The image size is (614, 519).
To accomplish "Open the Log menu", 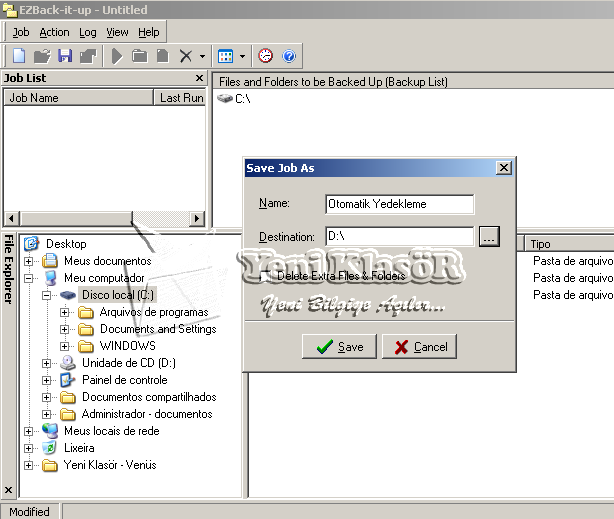I will pos(88,32).
